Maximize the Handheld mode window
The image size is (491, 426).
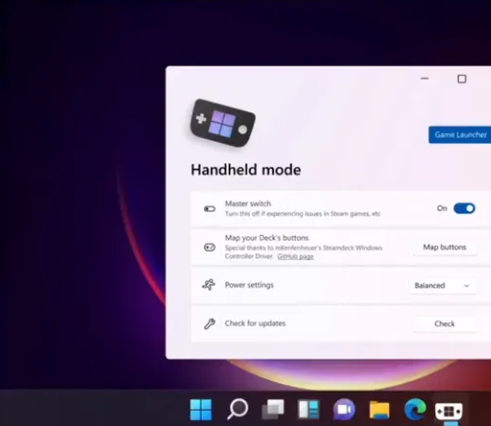pos(462,79)
